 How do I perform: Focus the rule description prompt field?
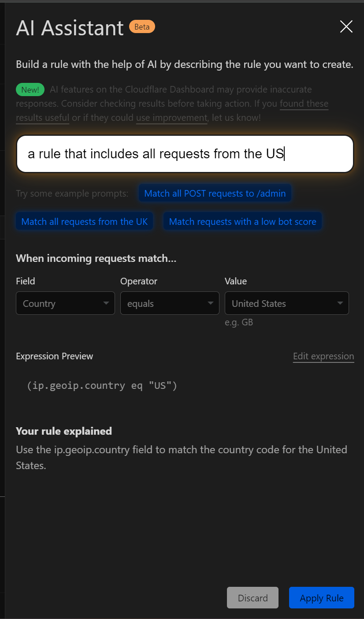(x=185, y=154)
